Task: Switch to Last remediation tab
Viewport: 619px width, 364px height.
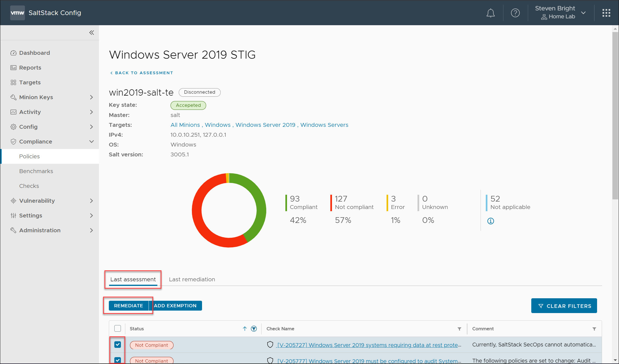Action: pyautogui.click(x=192, y=279)
